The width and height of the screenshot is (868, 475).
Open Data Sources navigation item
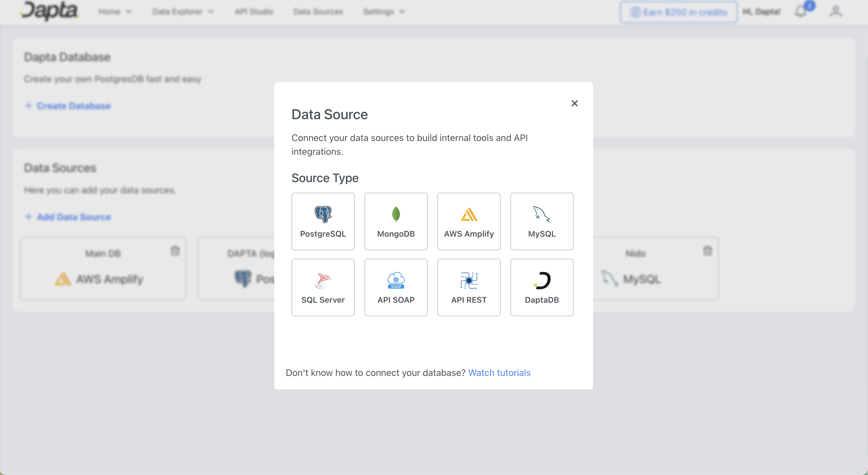[318, 12]
